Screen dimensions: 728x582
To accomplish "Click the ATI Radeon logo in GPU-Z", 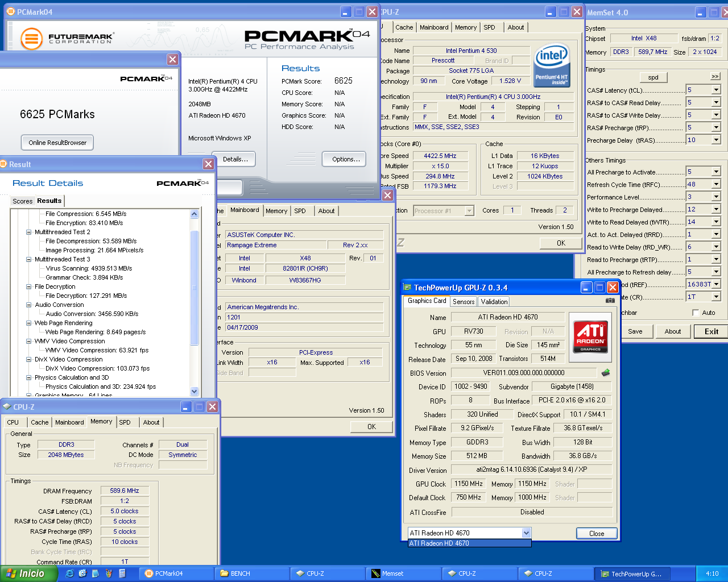I will point(591,336).
